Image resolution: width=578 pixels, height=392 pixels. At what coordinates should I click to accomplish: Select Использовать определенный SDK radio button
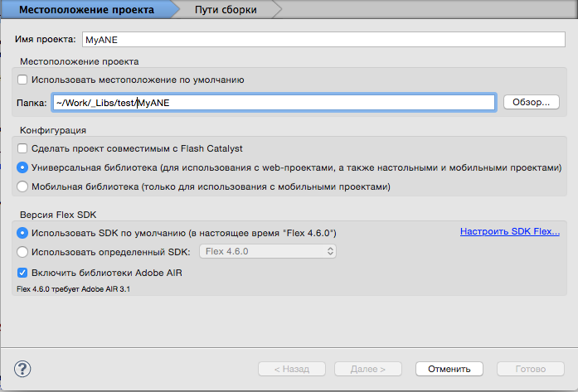(x=22, y=251)
